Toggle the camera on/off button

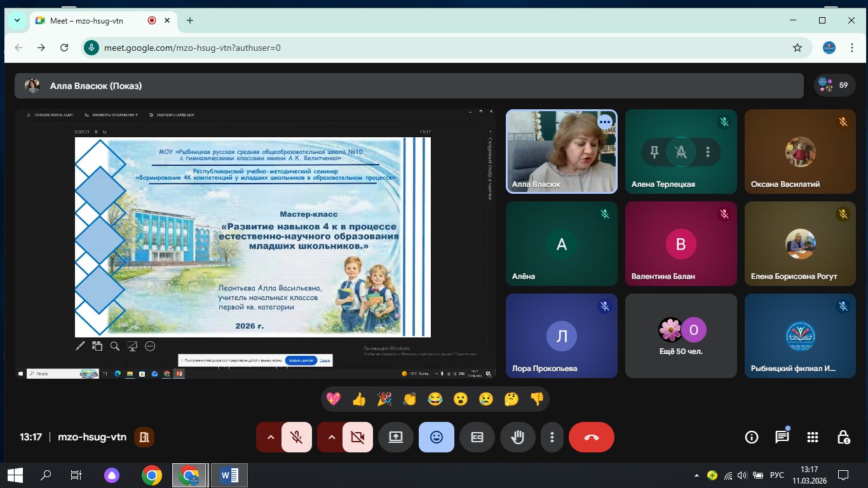[357, 437]
